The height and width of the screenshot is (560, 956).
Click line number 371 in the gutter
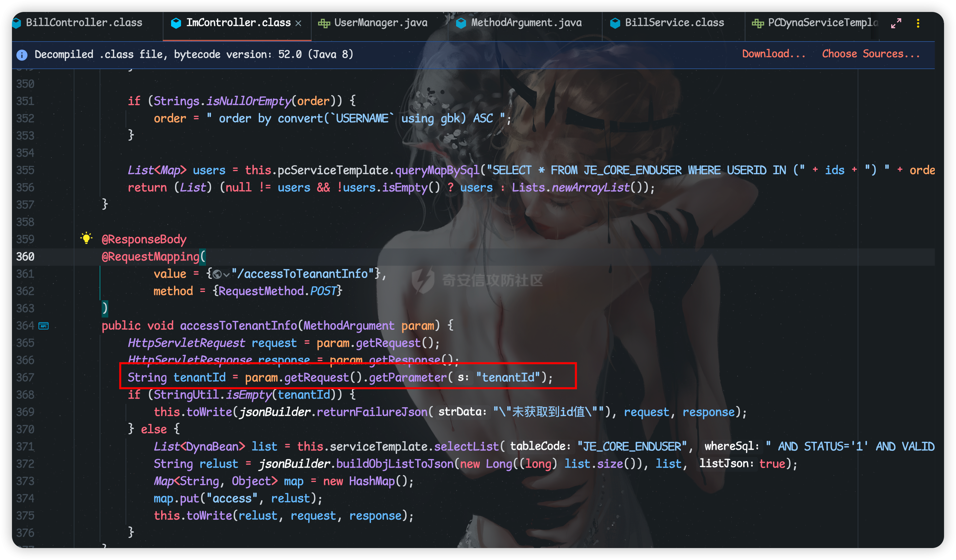coord(25,446)
